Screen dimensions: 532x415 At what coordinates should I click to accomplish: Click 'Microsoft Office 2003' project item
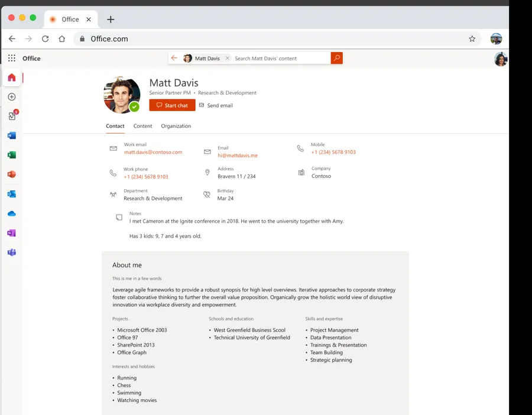(142, 330)
